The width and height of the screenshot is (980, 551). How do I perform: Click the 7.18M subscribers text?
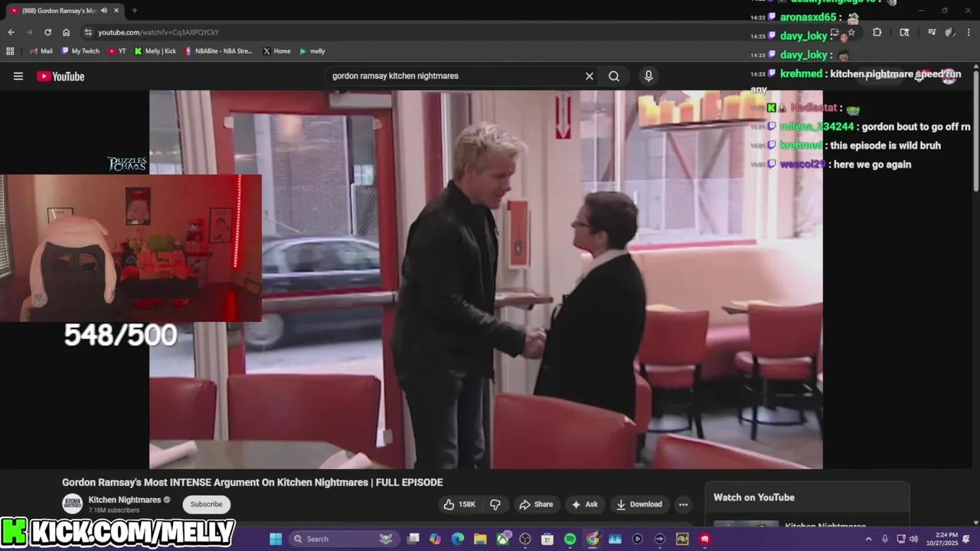click(x=114, y=510)
